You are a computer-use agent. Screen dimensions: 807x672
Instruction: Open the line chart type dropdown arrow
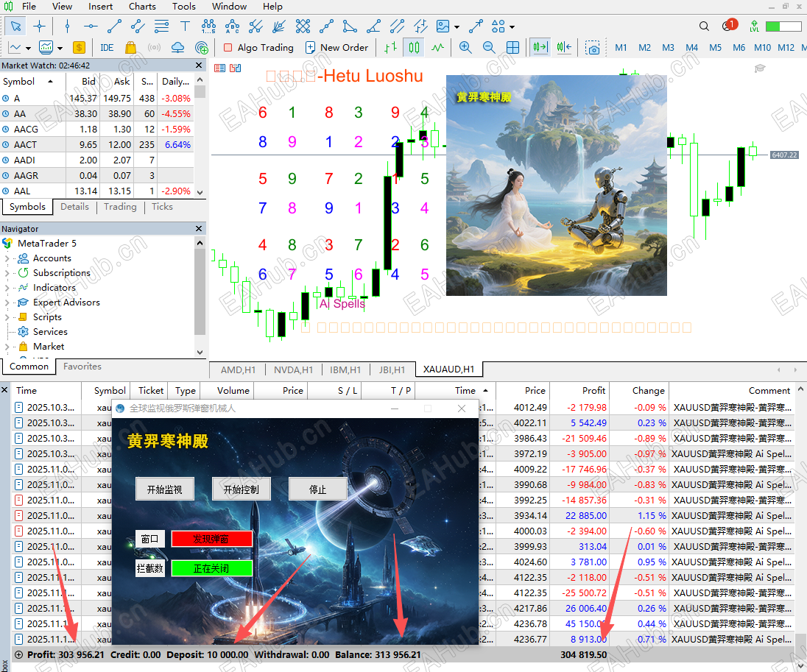coord(28,49)
